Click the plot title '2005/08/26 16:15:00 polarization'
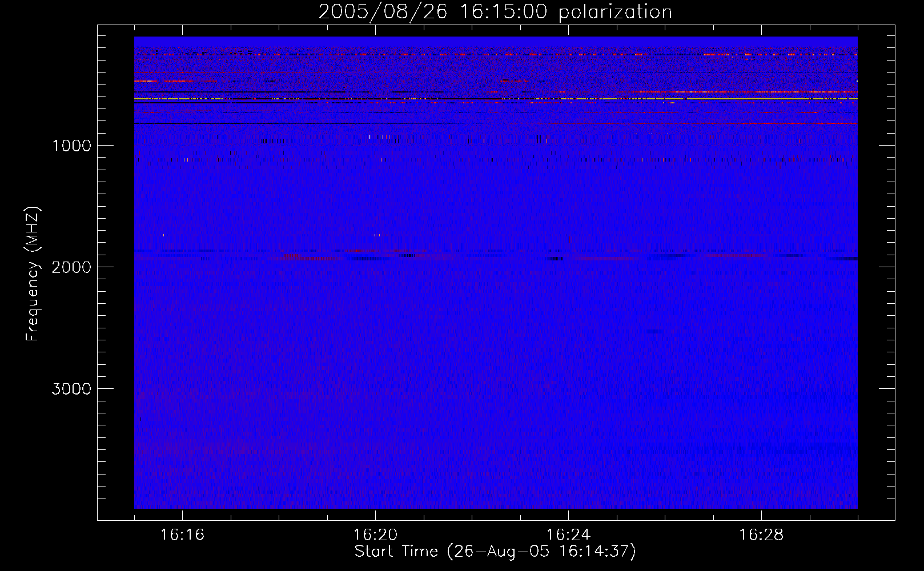This screenshot has height=571, width=924. click(495, 12)
